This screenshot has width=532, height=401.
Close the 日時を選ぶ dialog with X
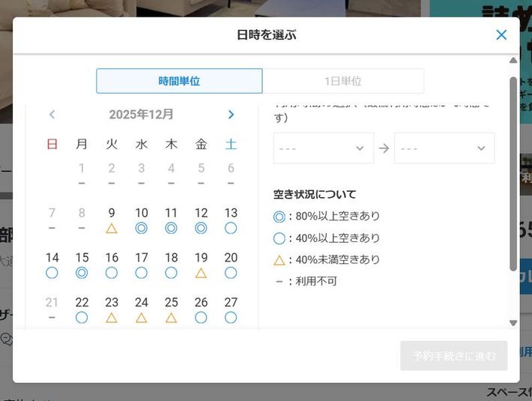point(501,34)
